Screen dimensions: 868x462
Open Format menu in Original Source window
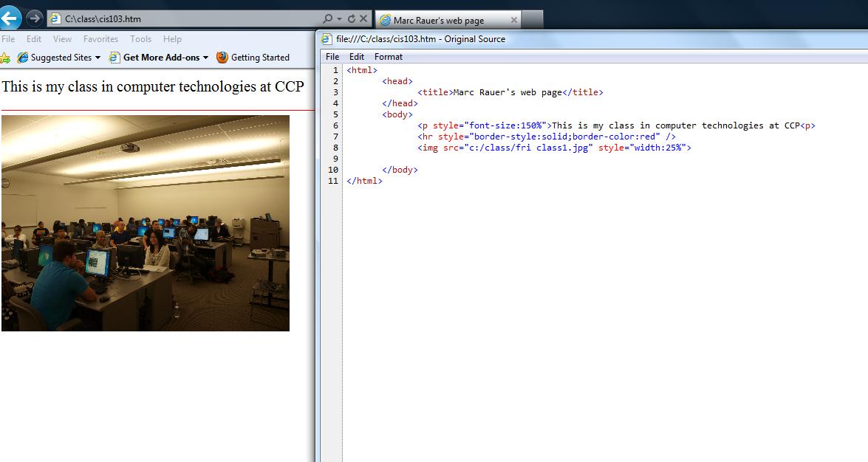389,56
